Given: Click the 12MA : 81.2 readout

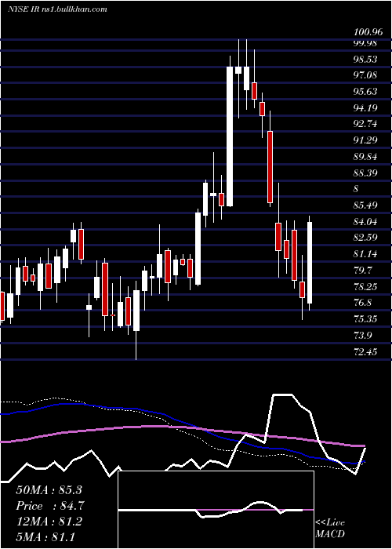Looking at the screenshot, I should point(49,522).
